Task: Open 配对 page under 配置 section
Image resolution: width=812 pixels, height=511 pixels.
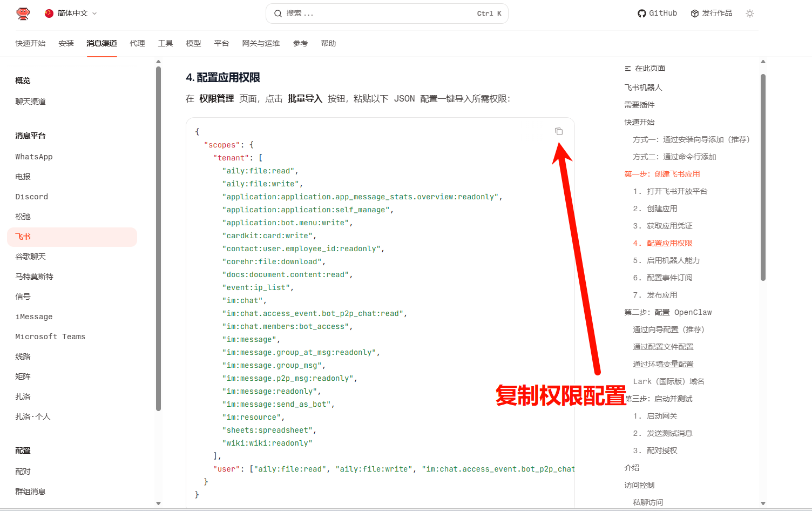Action: click(23, 472)
